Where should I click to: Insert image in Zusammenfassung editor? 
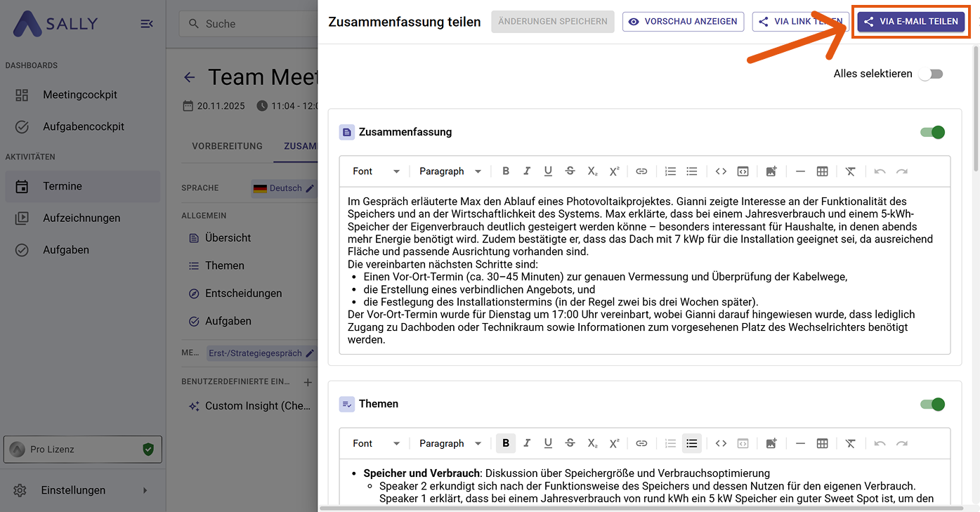[x=771, y=171]
